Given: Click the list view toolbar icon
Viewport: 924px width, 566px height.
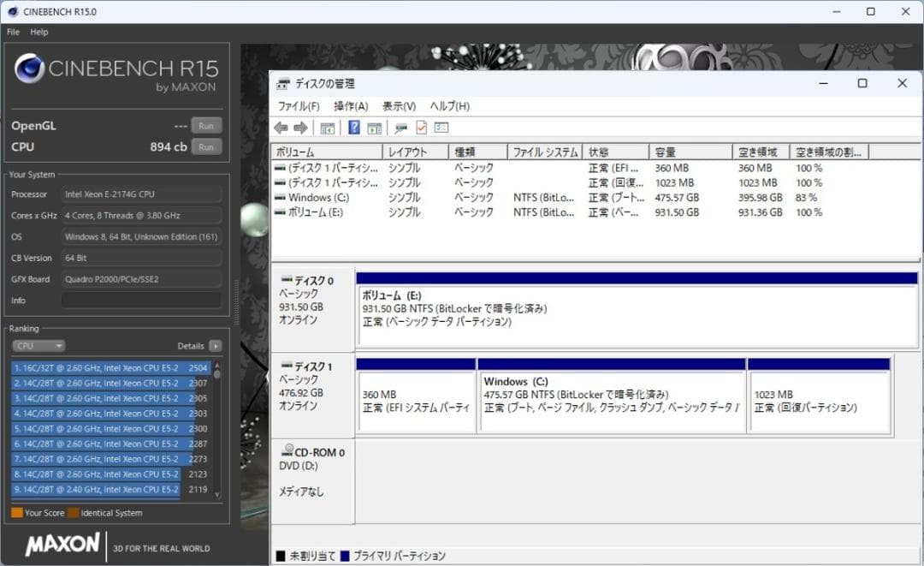Looking at the screenshot, I should click(441, 128).
